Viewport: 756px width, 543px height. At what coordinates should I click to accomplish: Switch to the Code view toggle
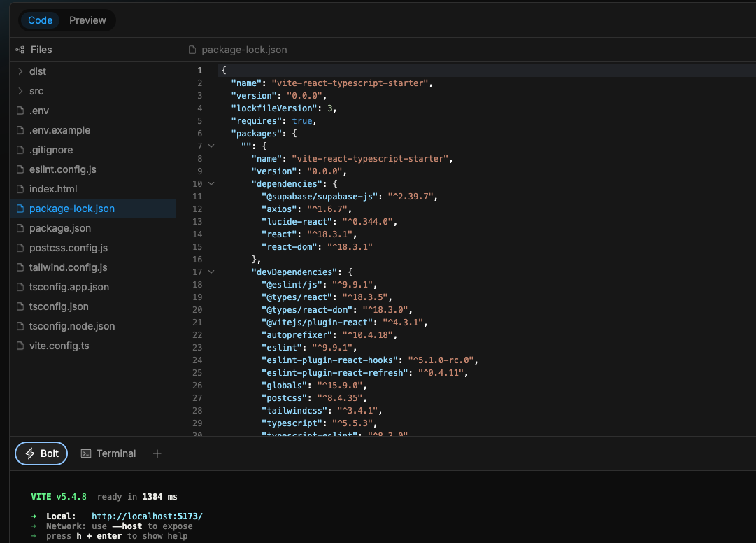pyautogui.click(x=40, y=20)
